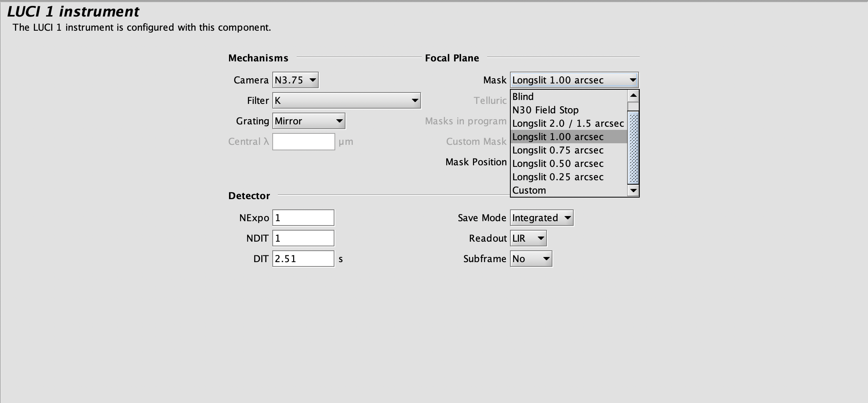Choose N30 Field Stop mask option
This screenshot has width=868, height=403.
click(x=569, y=110)
